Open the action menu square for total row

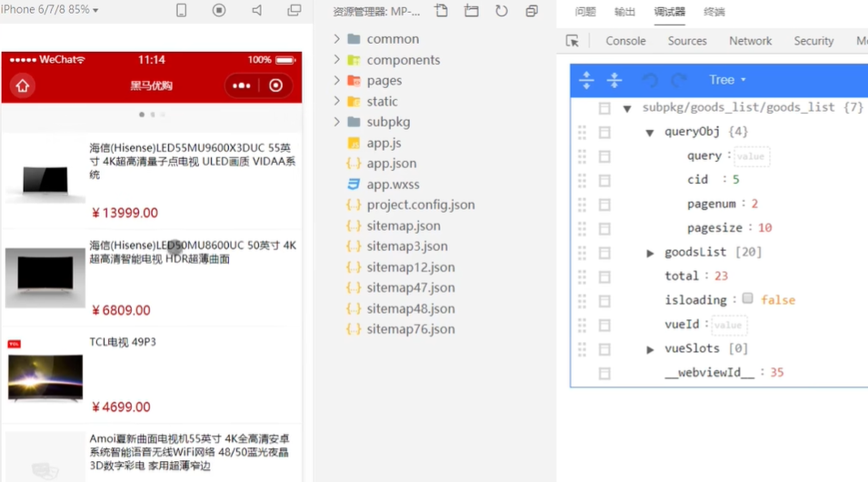click(x=604, y=277)
